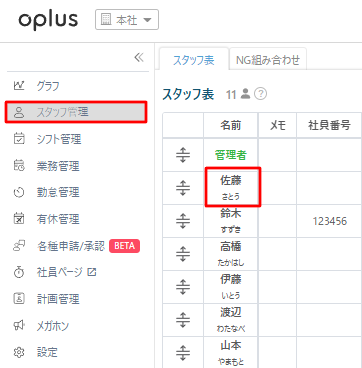
Task: Open staff entry 鈴木
Action: click(x=231, y=220)
